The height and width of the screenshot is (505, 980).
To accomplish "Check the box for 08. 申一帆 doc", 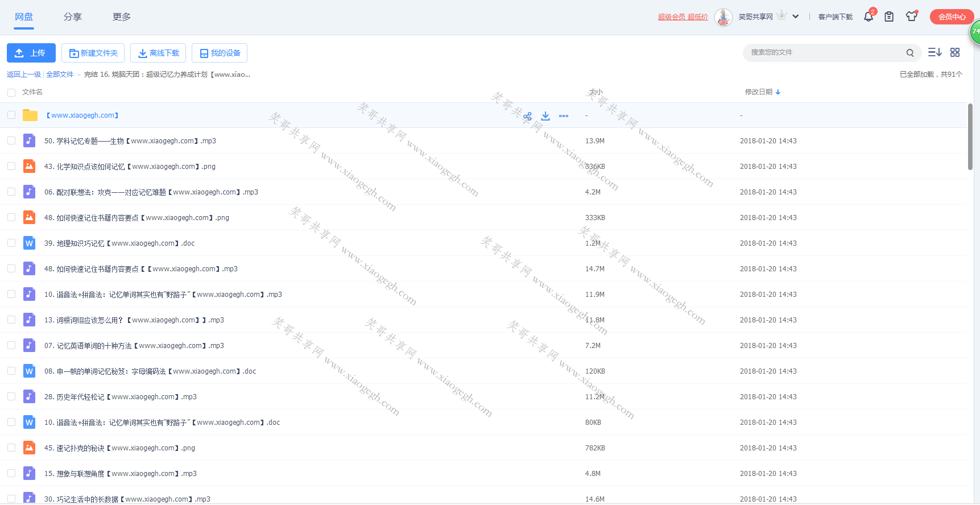I will click(x=11, y=371).
